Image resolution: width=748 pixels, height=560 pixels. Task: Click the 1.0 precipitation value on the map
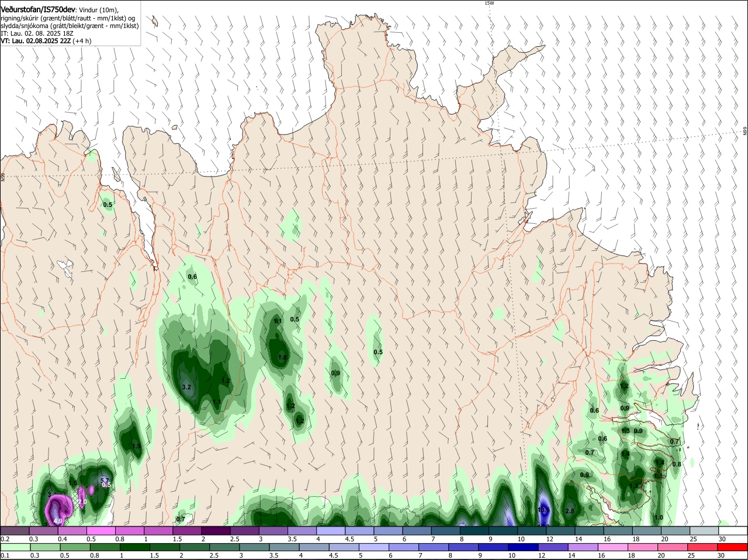pyautogui.click(x=659, y=517)
